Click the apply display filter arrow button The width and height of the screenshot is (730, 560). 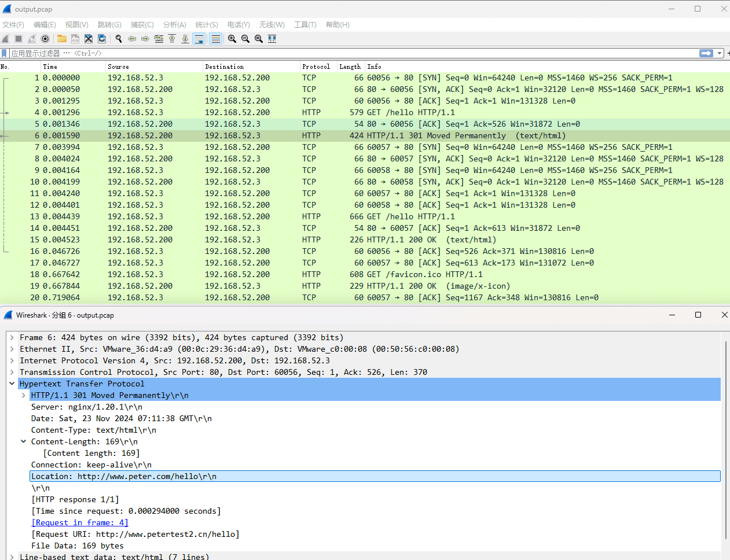(706, 53)
